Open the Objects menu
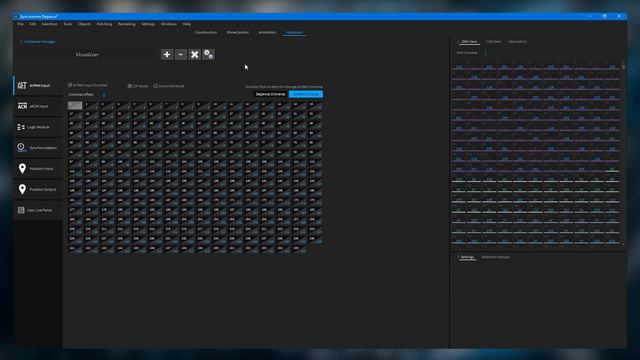Viewport: 640px width, 360px height. click(84, 24)
